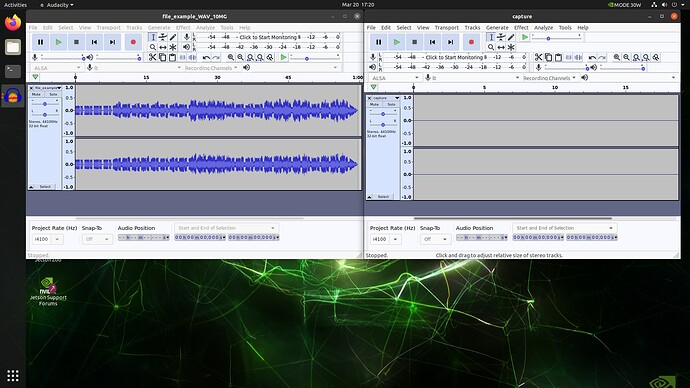This screenshot has height=388, width=690.
Task: Select the Draw tool in capture window
Action: coord(511,37)
